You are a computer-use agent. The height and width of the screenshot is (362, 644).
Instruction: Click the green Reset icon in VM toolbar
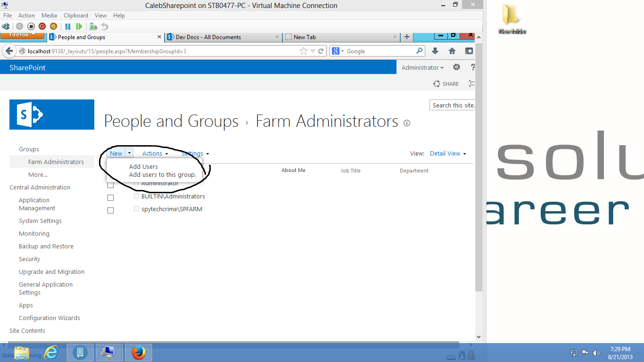tap(79, 26)
